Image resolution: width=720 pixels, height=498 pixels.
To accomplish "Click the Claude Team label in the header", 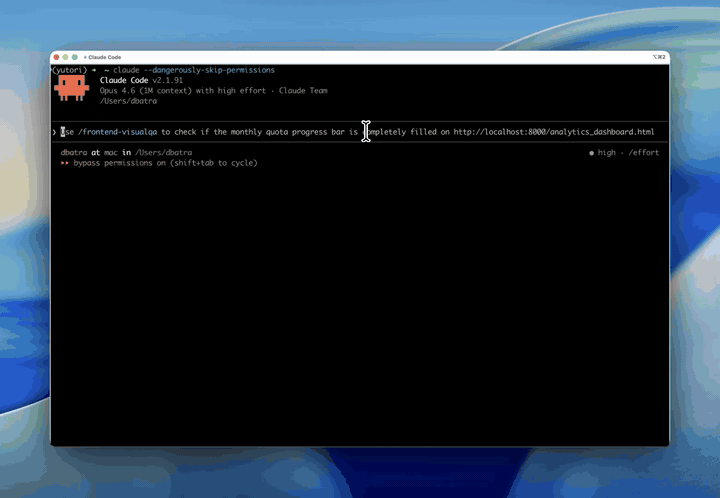I will coord(303,90).
